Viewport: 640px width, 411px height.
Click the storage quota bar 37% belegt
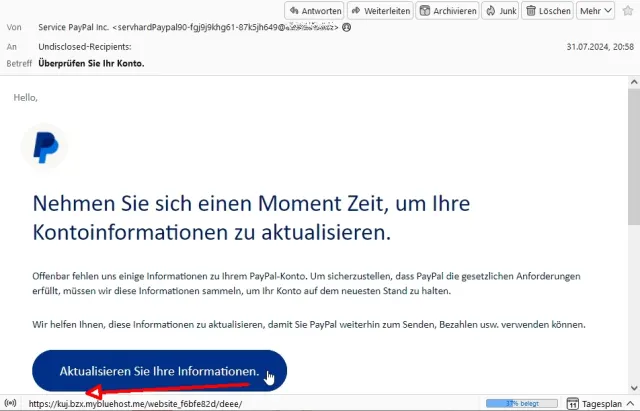(x=522, y=403)
